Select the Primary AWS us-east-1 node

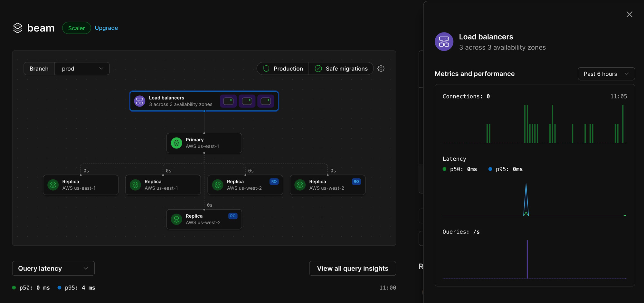pos(204,143)
